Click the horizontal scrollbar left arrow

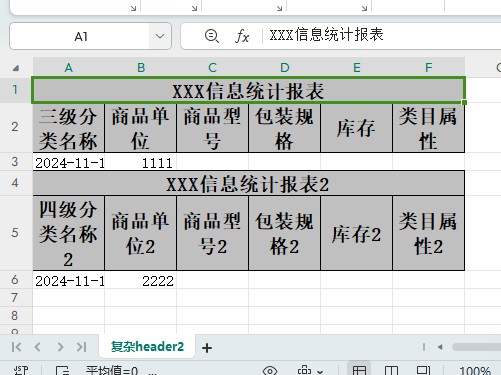pos(440,347)
